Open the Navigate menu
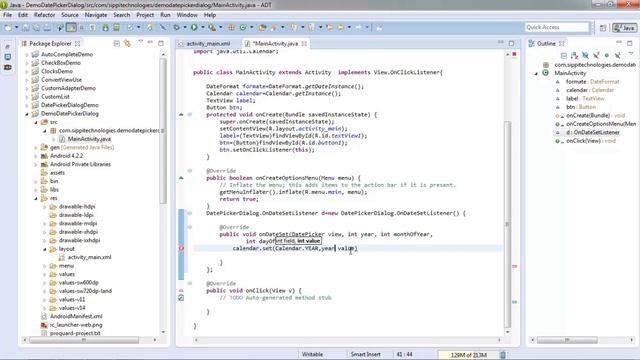Screen dimensions: 640x360 click(x=96, y=15)
